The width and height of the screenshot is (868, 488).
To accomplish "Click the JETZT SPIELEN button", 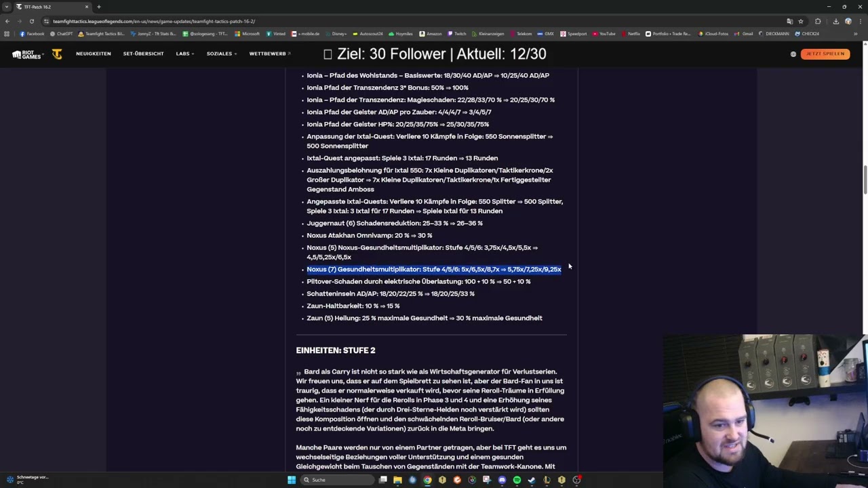I will tap(825, 54).
